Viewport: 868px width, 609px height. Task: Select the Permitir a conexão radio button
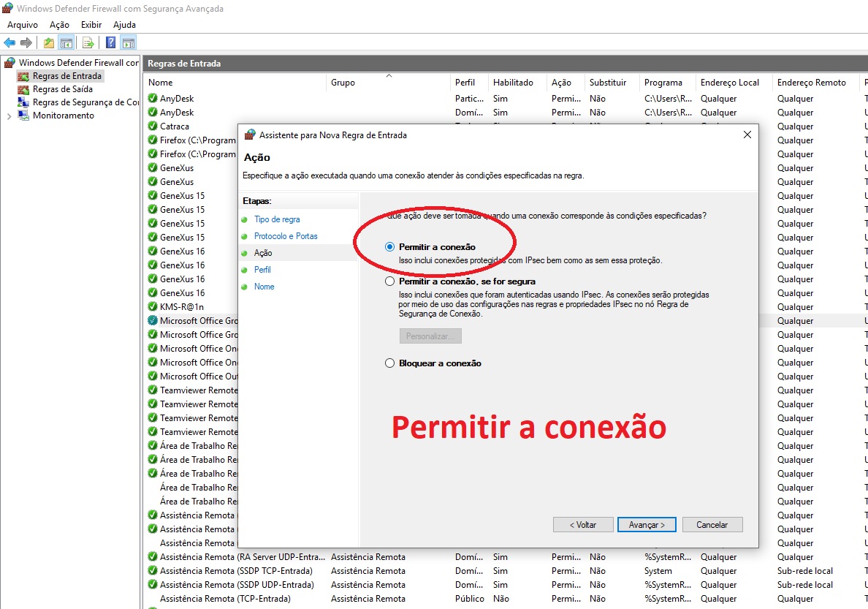point(389,247)
